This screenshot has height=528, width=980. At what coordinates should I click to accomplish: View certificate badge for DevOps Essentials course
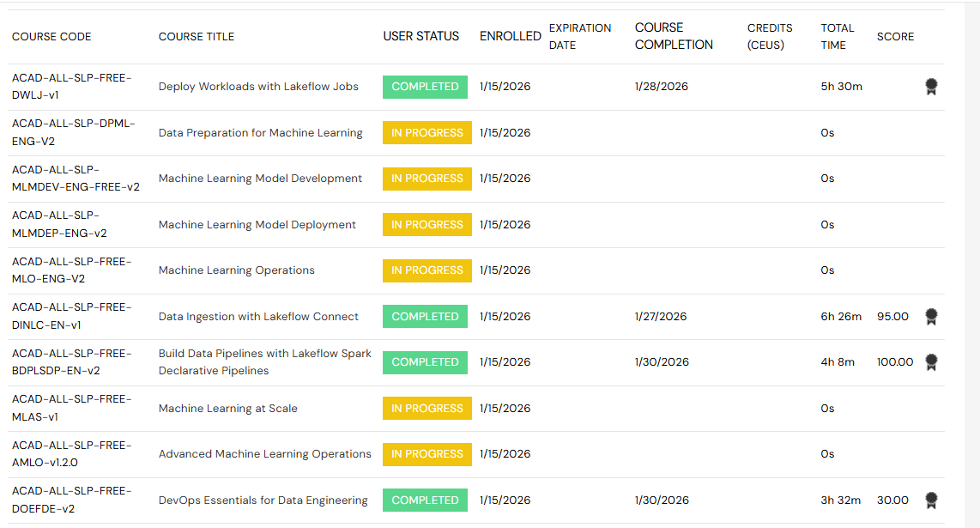pos(931,501)
